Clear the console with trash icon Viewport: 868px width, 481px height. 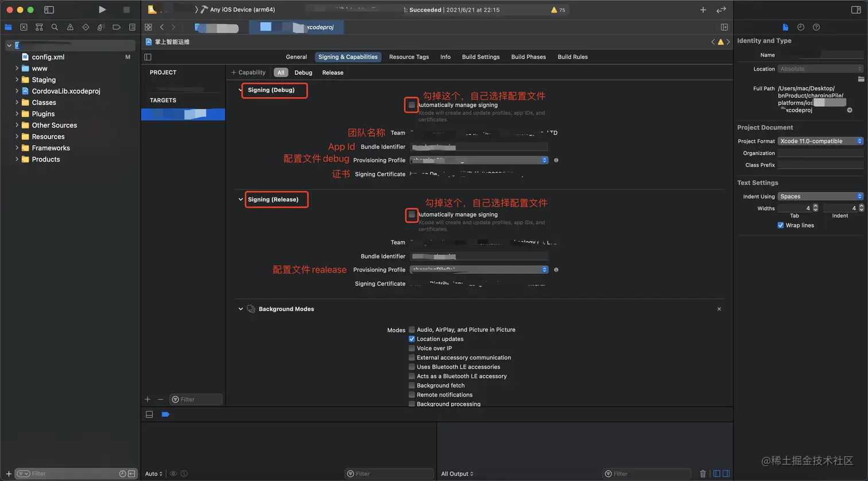(703, 474)
